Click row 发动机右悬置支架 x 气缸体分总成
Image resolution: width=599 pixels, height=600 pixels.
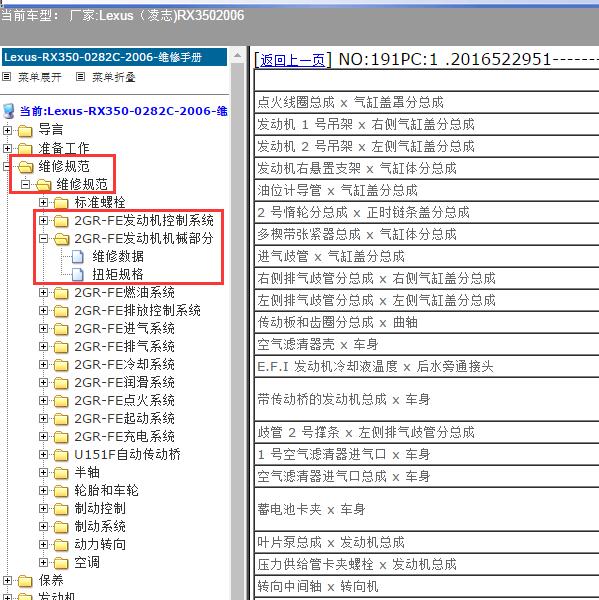pos(427,168)
